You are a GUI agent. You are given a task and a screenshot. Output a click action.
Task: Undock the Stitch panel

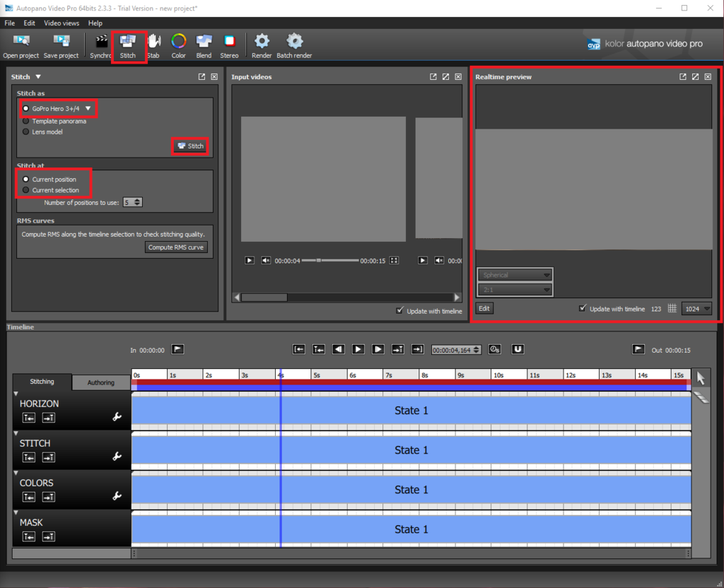[x=202, y=76]
